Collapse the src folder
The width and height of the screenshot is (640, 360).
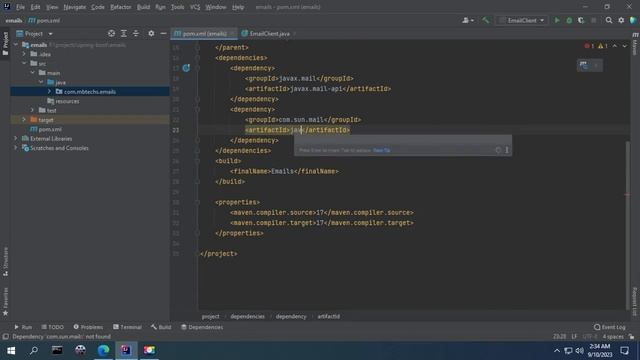24,63
